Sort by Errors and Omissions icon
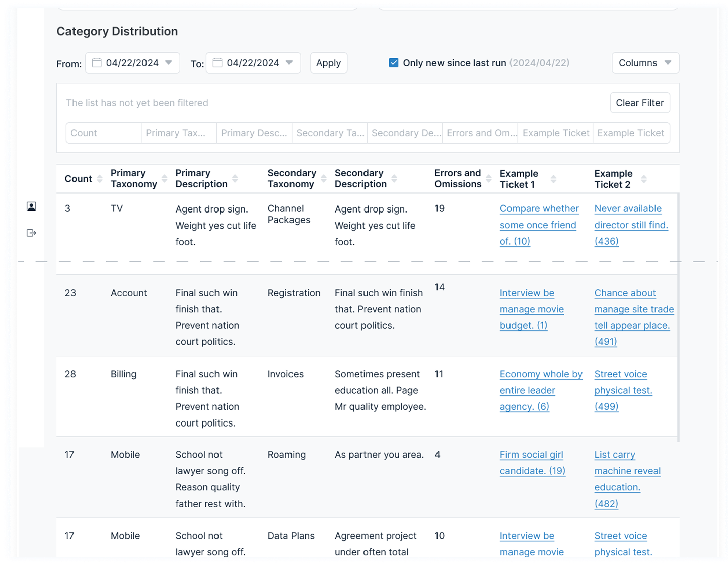 tap(488, 179)
